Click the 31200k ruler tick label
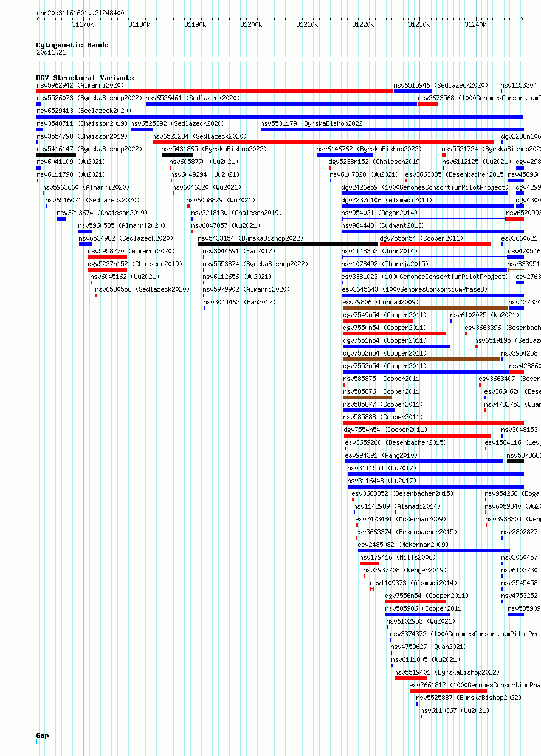Screen dimensions: 541x756 [x=251, y=25]
